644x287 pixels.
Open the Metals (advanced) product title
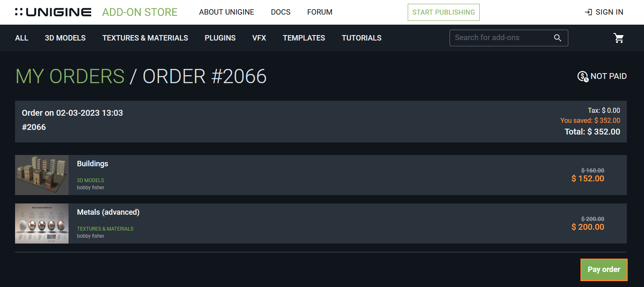coord(108,212)
